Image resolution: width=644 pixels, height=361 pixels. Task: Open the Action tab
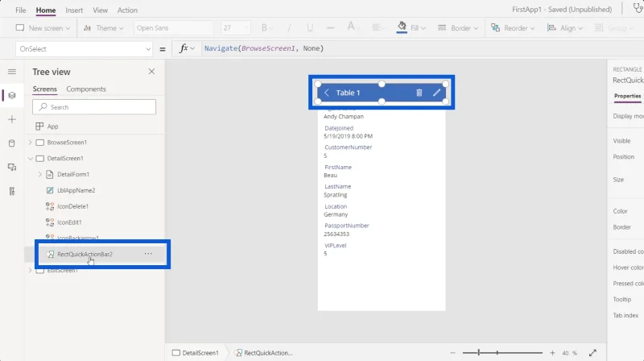pyautogui.click(x=127, y=10)
